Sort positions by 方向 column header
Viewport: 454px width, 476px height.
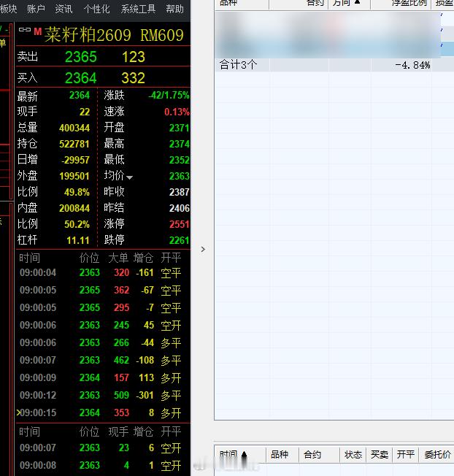[x=349, y=3]
